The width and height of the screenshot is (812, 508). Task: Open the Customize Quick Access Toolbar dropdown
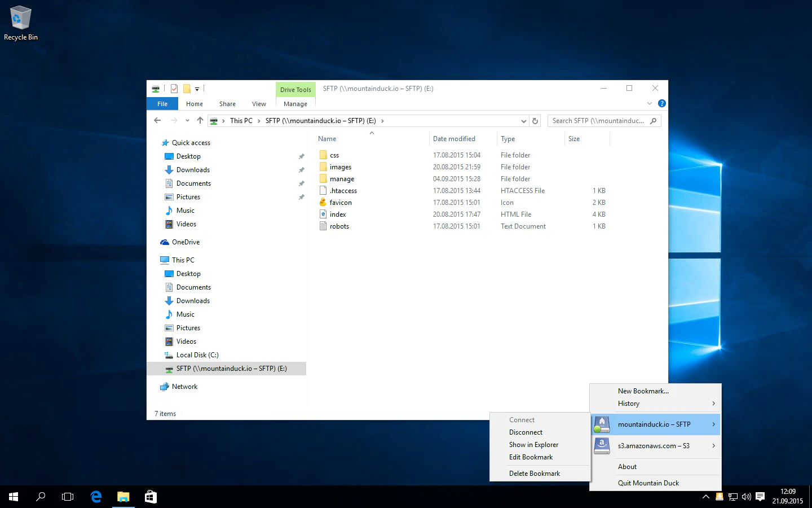point(197,89)
